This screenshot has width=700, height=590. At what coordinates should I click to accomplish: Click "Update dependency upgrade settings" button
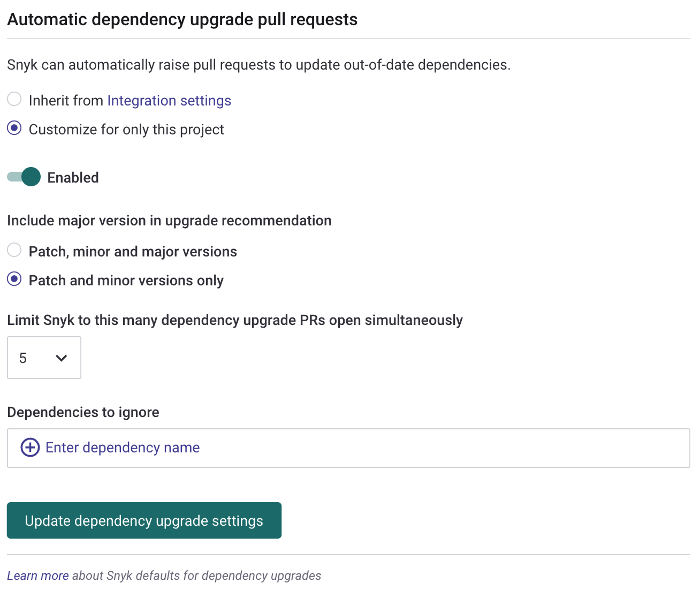144,520
